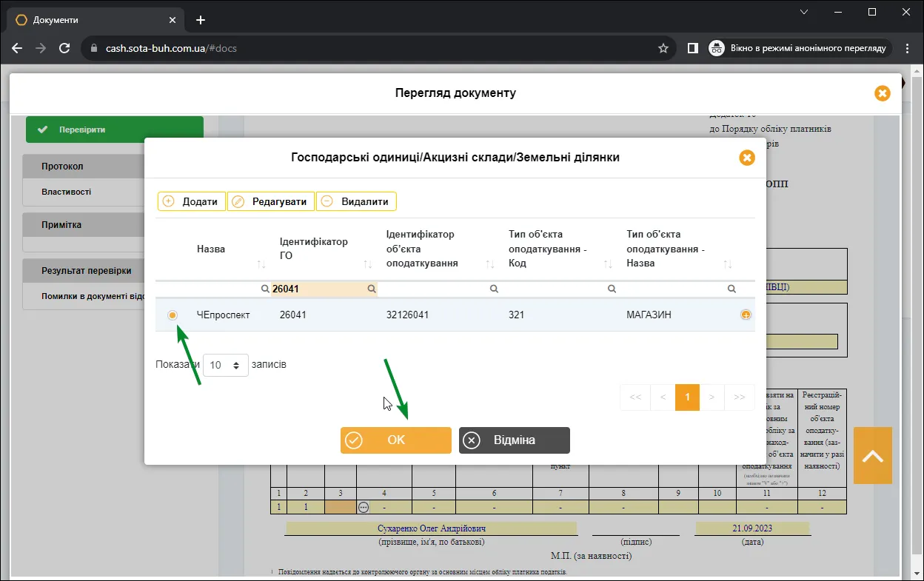This screenshot has height=581, width=924.
Task: Click search icon in Ідентифікатор ГО filter
Action: (372, 289)
